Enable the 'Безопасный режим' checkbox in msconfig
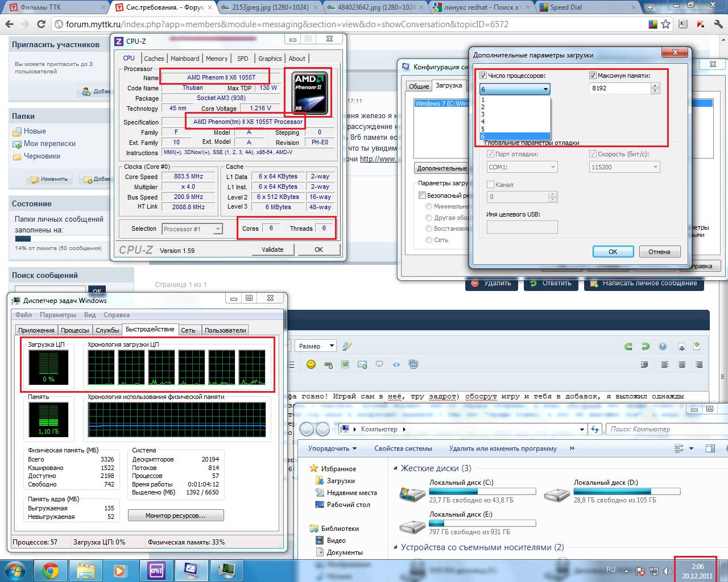The width and height of the screenshot is (728, 582). (422, 196)
